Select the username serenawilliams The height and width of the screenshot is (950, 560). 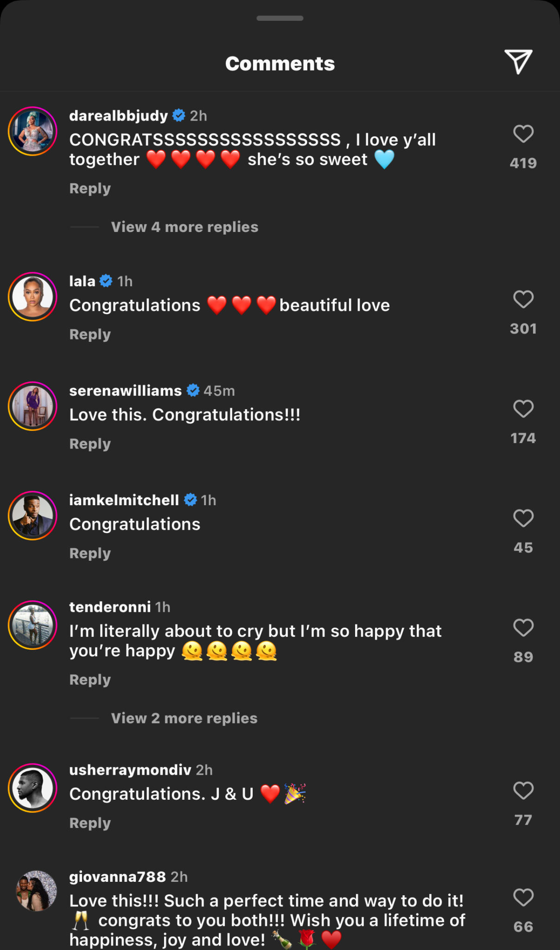125,390
